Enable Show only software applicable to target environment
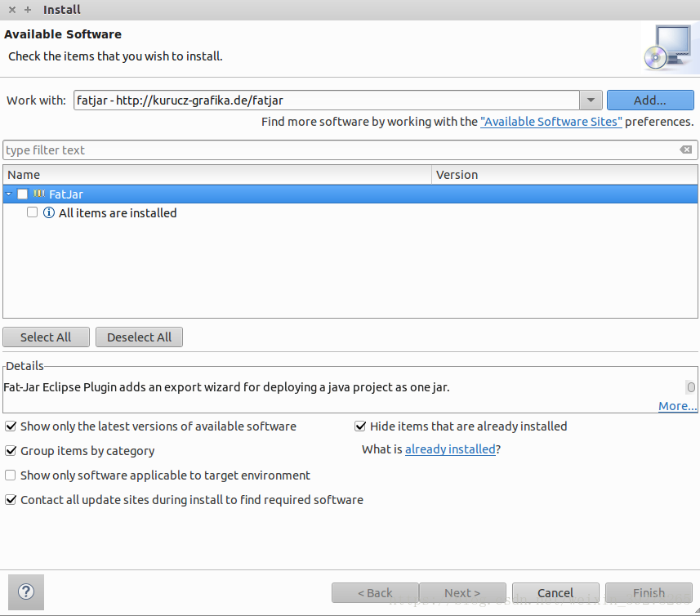This screenshot has width=700, height=616. point(11,475)
